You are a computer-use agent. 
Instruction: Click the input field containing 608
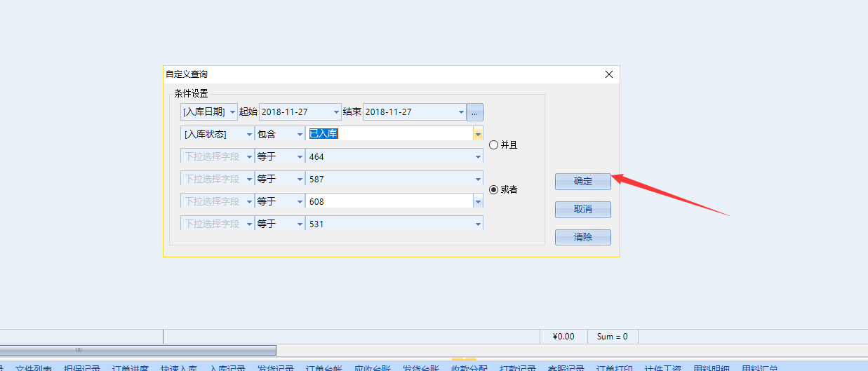pyautogui.click(x=389, y=202)
